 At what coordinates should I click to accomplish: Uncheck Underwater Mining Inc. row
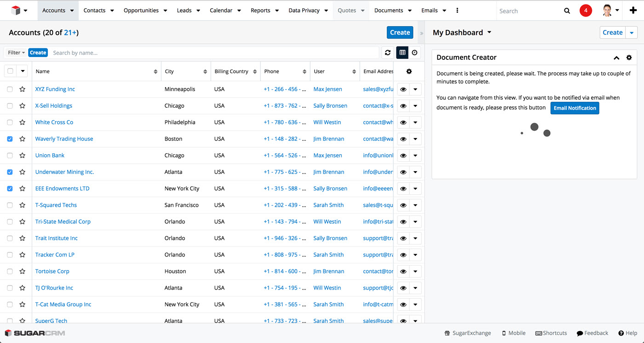10,172
